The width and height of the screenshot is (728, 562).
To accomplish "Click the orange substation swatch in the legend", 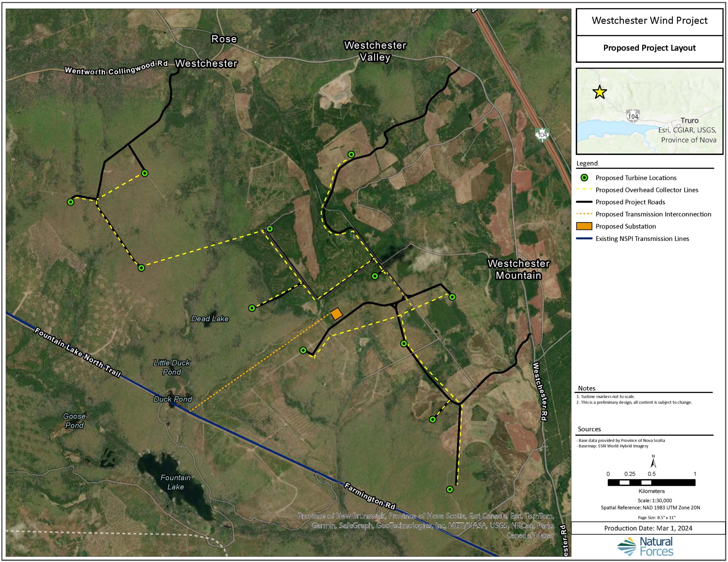I will 584,226.
